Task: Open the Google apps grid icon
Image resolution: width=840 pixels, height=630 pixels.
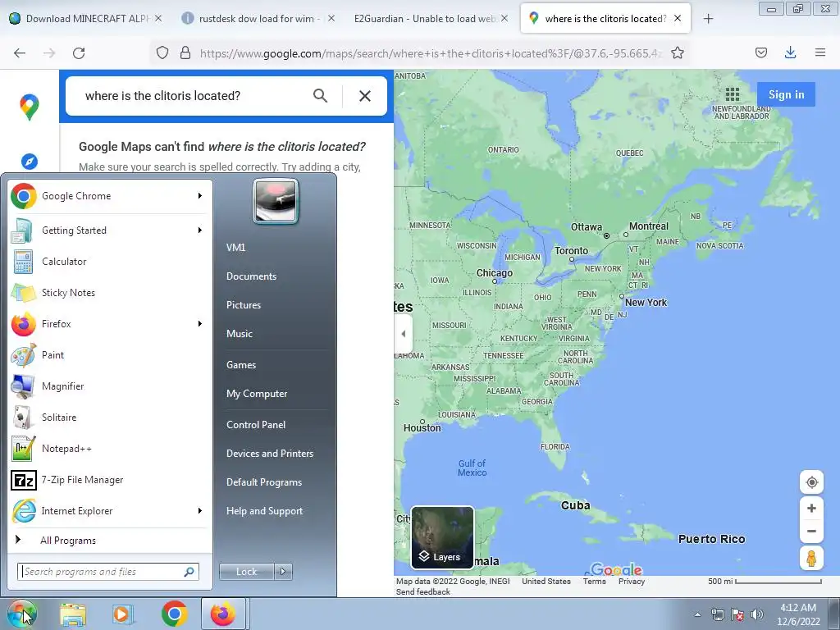Action: click(x=733, y=95)
